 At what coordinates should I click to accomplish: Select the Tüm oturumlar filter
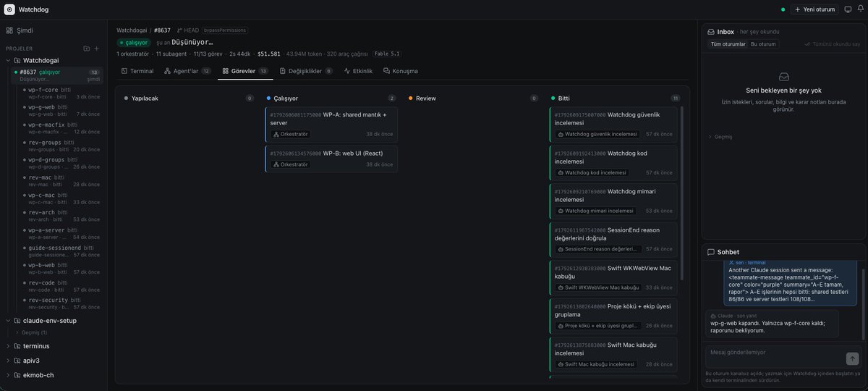pyautogui.click(x=728, y=44)
